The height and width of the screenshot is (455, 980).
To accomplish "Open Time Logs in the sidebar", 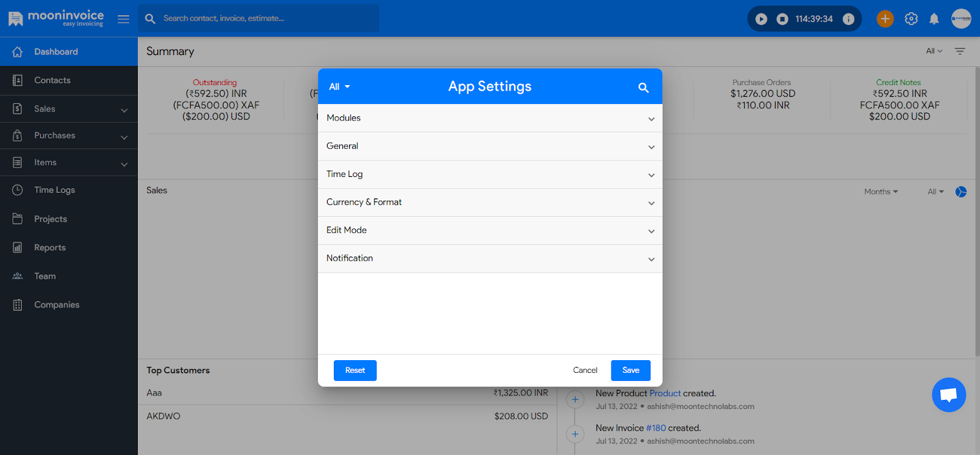I will click(55, 190).
